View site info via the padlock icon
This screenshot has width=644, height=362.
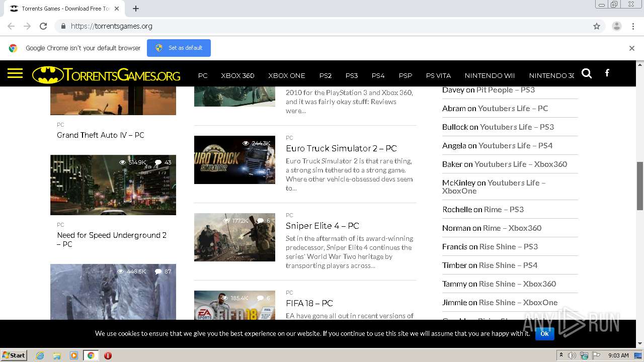(x=63, y=26)
